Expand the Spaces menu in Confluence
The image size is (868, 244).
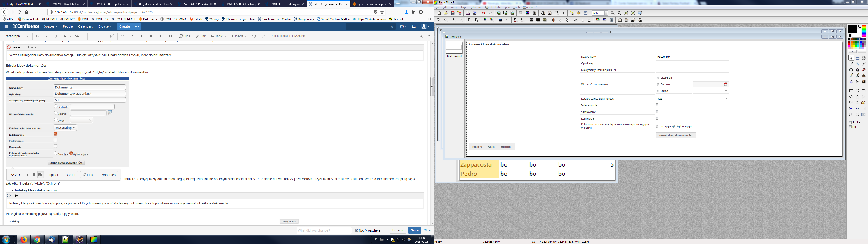click(x=51, y=26)
